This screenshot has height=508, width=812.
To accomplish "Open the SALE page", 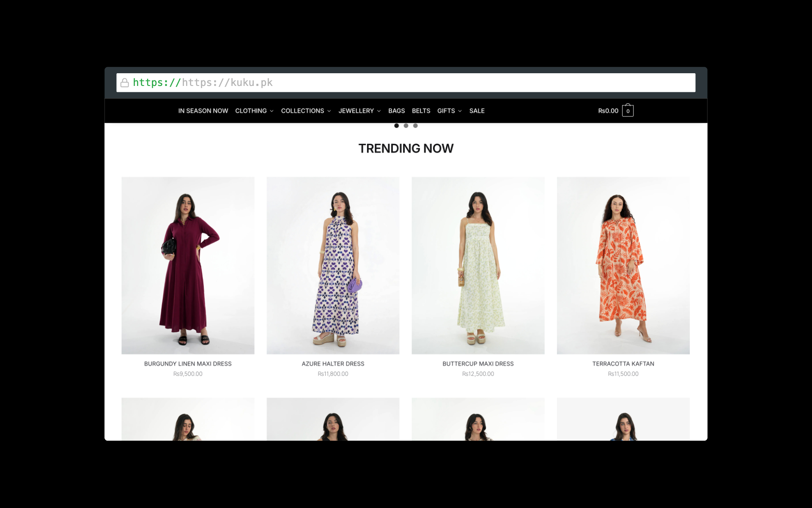I will click(x=477, y=111).
